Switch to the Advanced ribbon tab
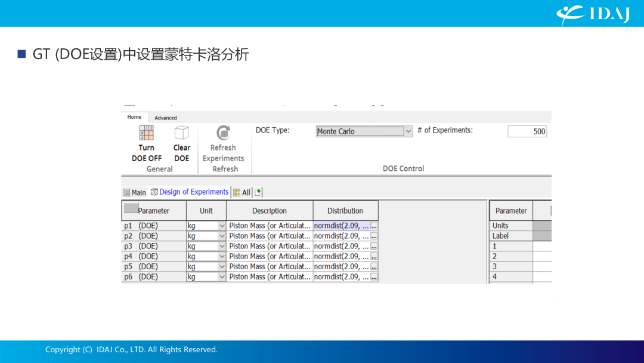This screenshot has width=644, height=363. click(166, 118)
